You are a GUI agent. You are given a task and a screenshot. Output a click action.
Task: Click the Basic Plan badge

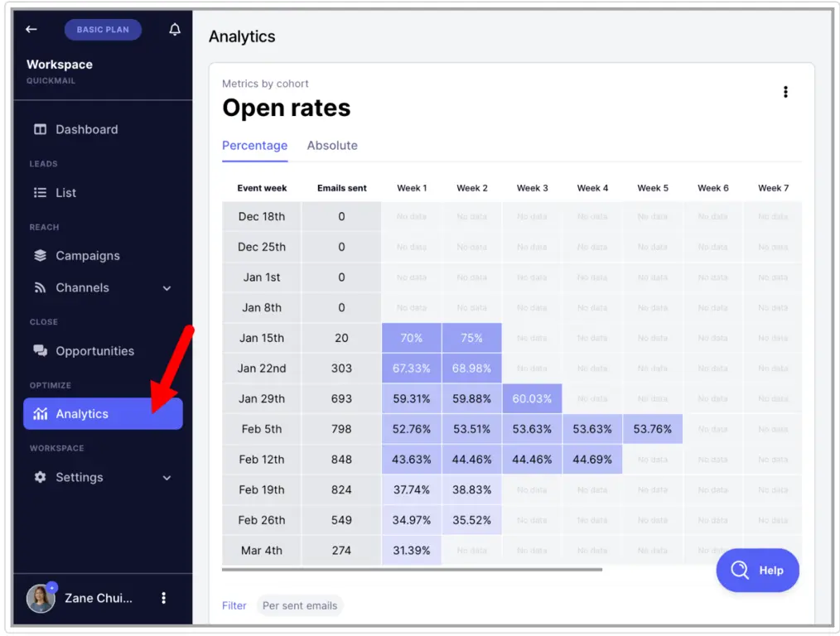pyautogui.click(x=103, y=30)
